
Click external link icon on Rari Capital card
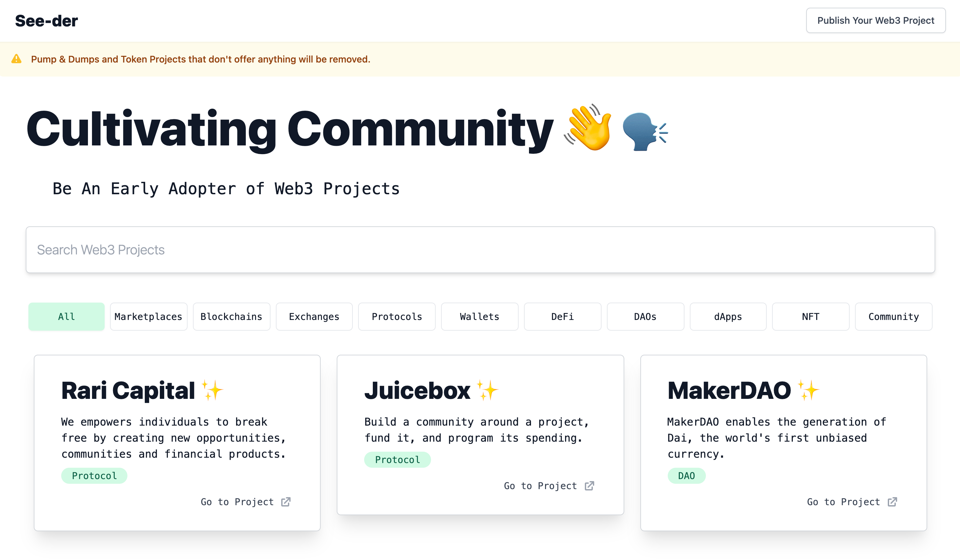[286, 502]
